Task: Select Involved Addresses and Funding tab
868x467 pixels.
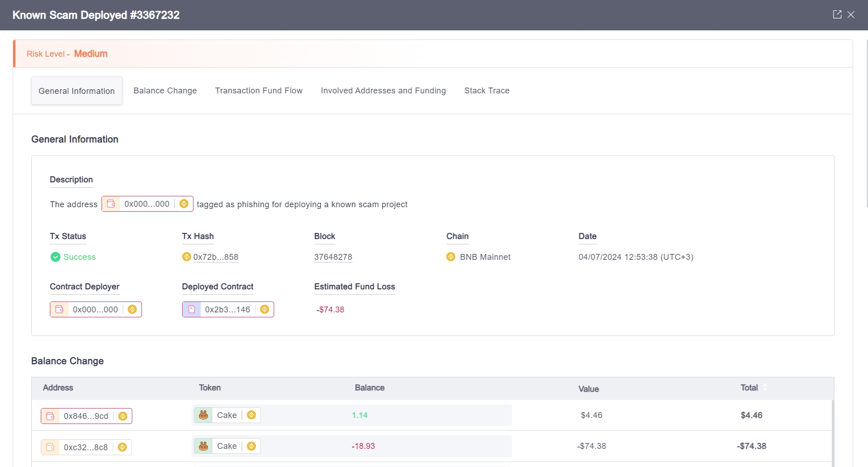Action: (383, 91)
